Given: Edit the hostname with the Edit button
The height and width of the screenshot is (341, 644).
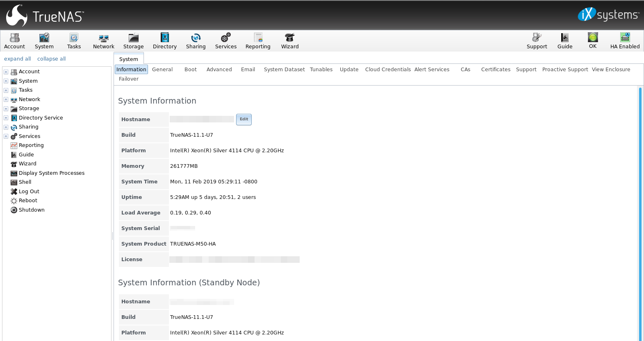Looking at the screenshot, I should pos(244,119).
